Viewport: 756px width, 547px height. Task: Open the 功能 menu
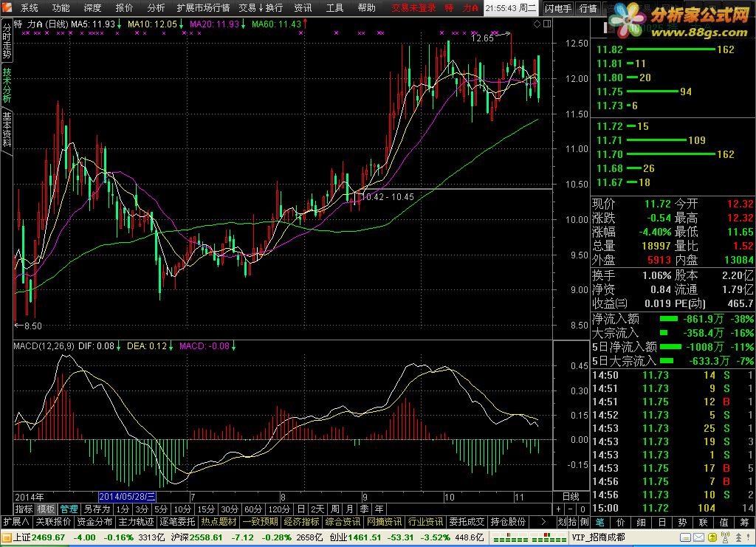(61, 7)
